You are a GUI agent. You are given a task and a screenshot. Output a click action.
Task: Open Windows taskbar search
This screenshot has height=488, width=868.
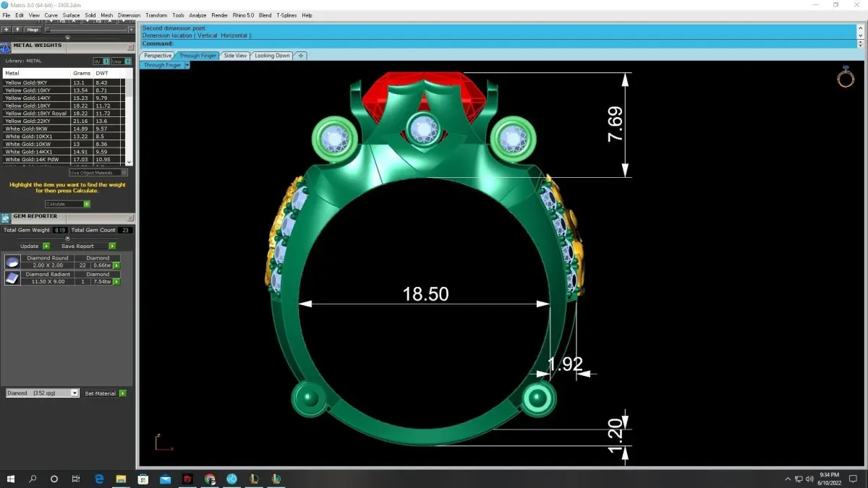33,479
